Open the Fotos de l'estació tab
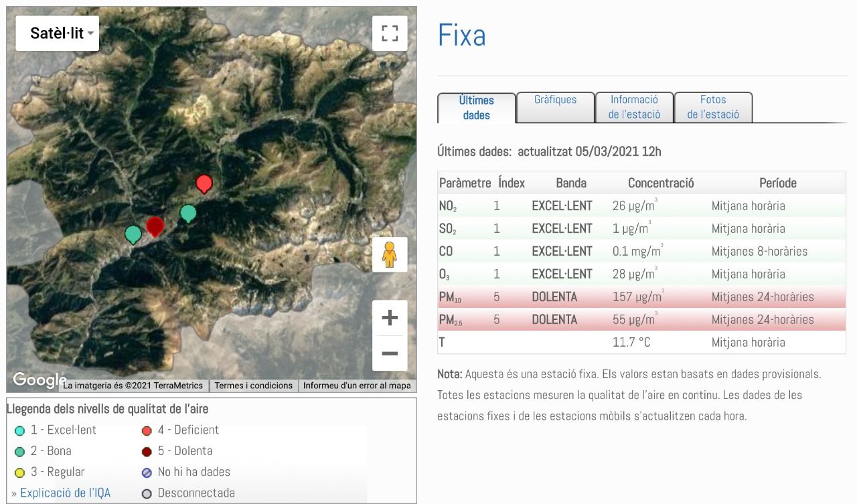This screenshot has height=504, width=857. (x=713, y=107)
